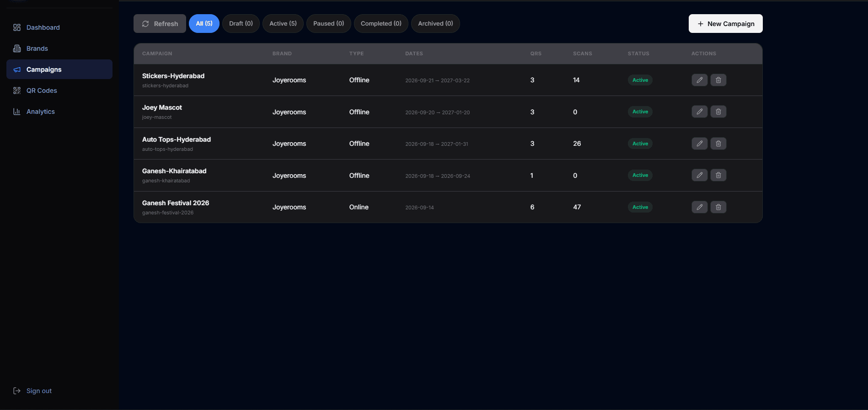Show All (5) campaigns filter

204,24
